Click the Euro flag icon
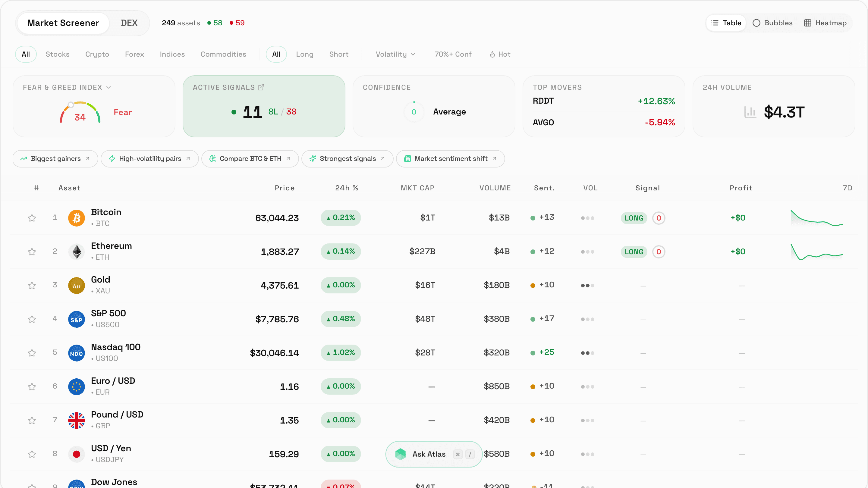 pyautogui.click(x=77, y=386)
